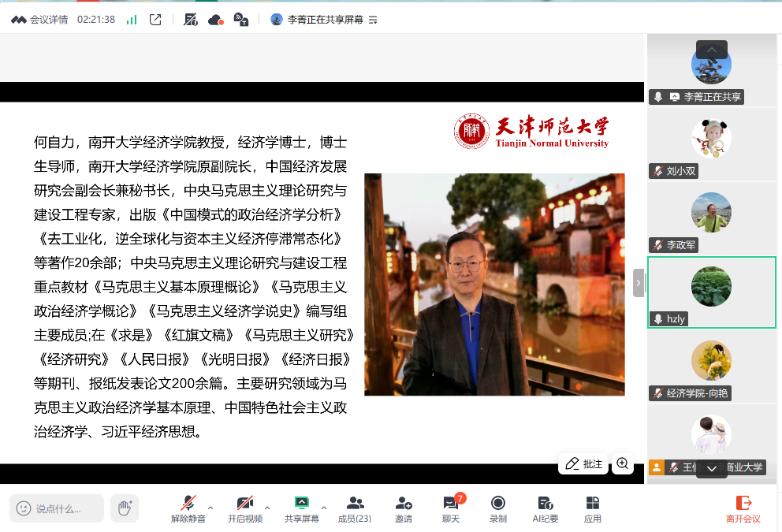This screenshot has height=532, width=782.
Task: Click the raise hand icon
Action: click(x=125, y=508)
